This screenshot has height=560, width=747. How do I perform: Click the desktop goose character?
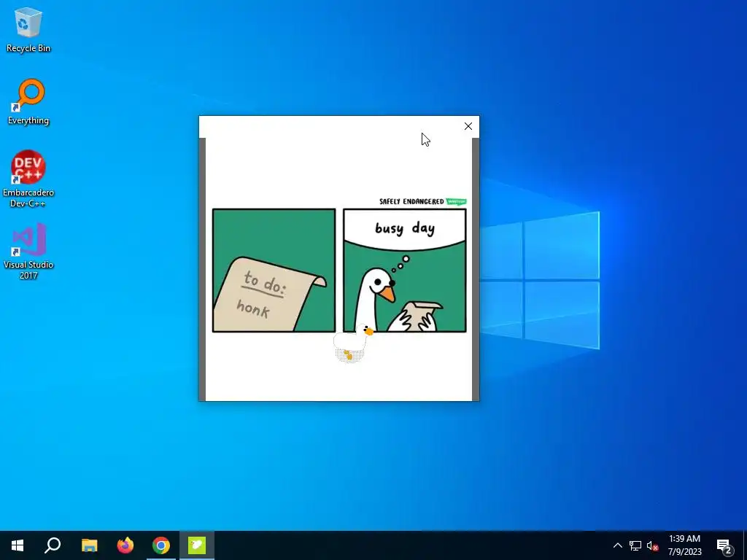pos(352,343)
